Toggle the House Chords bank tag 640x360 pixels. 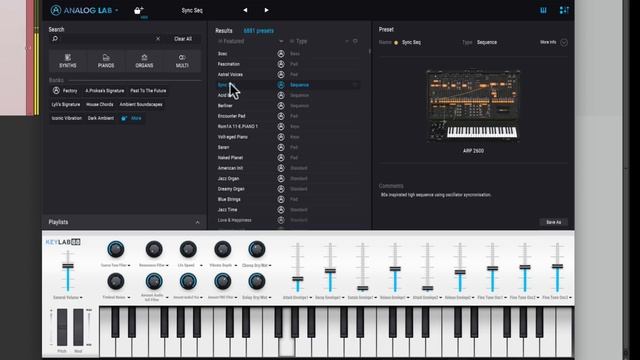click(x=100, y=104)
